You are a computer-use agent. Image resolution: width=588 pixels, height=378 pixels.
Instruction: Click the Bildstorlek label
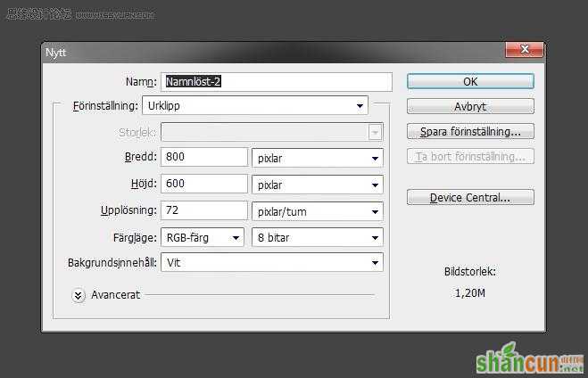470,272
